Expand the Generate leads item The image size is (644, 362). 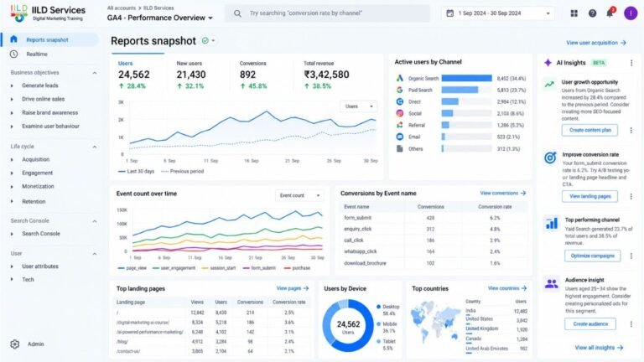pyautogui.click(x=12, y=85)
